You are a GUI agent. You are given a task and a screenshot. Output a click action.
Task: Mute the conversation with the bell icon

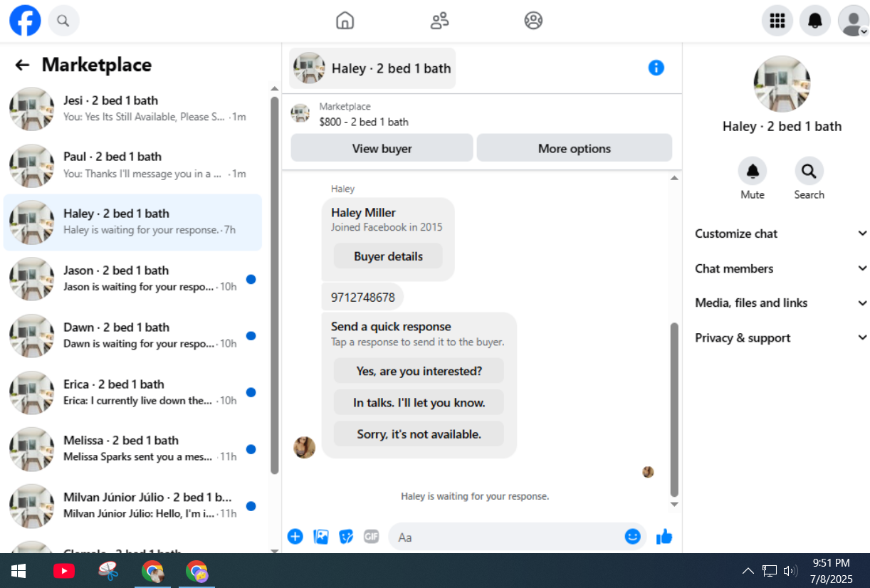click(753, 171)
